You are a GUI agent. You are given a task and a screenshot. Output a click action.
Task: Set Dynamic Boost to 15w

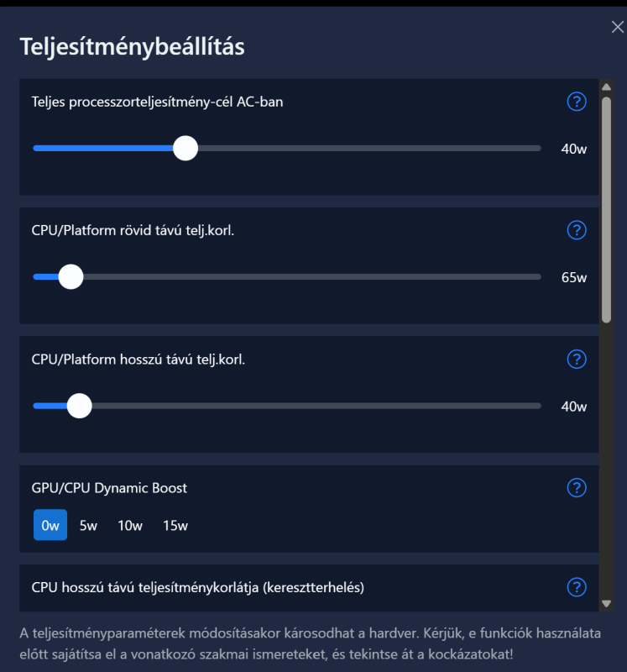[175, 526]
